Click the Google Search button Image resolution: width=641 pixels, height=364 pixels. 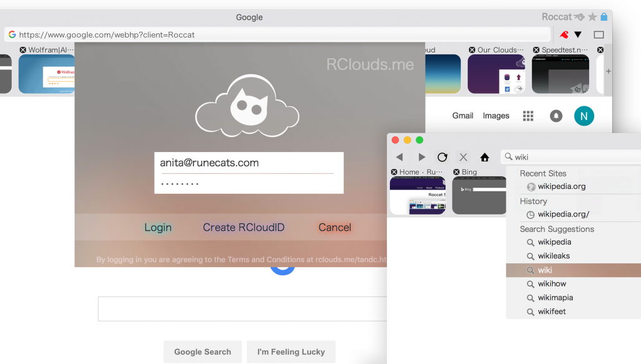coord(203,351)
